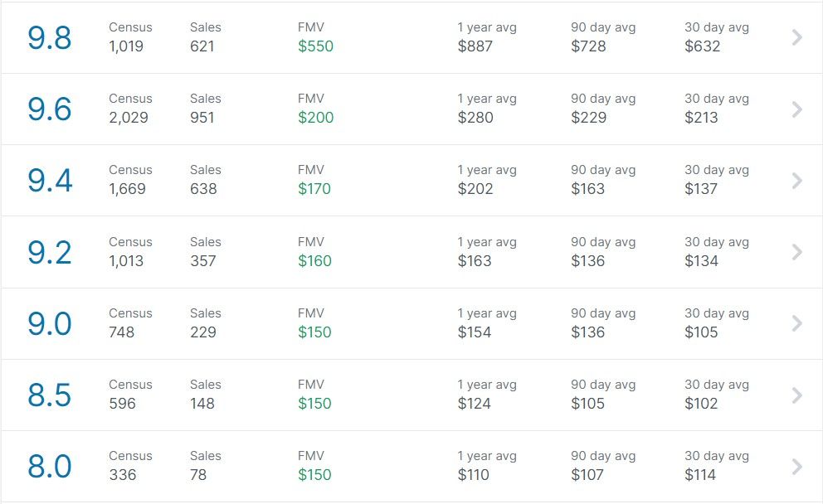
Task: Open the 9.2 grade link
Action: point(49,252)
